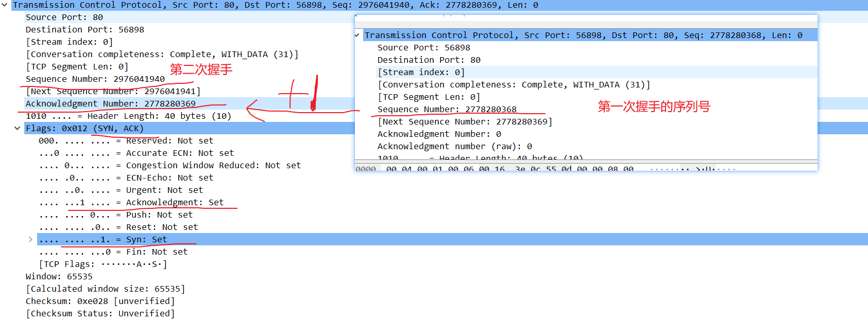Select Next Sequence Number: 2976041941 row
Screen dimensions: 868x322
pyautogui.click(x=113, y=92)
